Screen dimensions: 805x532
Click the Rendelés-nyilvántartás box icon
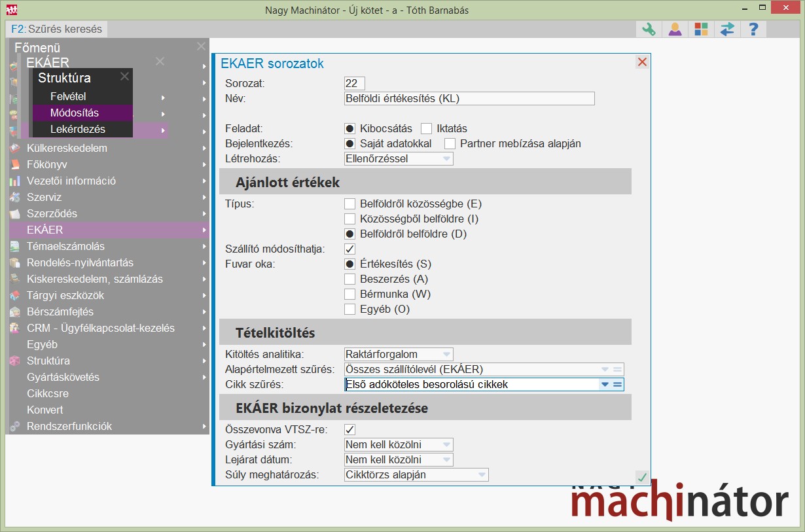(15, 262)
